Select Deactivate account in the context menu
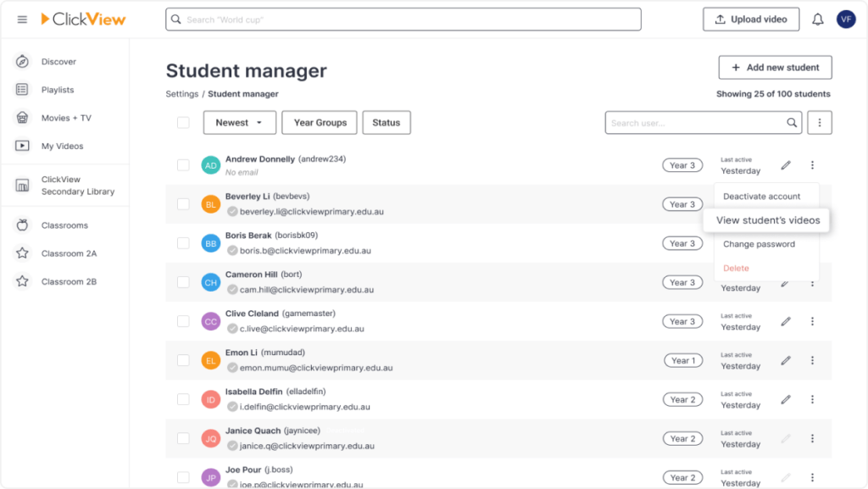This screenshot has height=489, width=868. [761, 197]
